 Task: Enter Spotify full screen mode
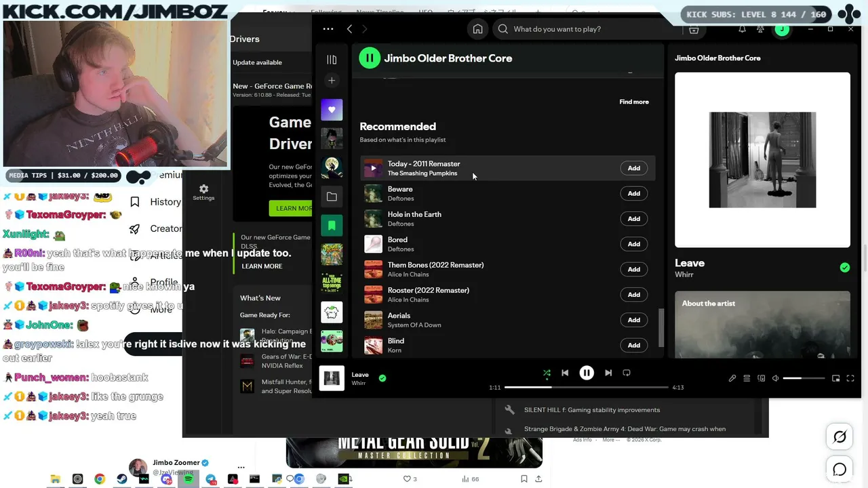(850, 378)
